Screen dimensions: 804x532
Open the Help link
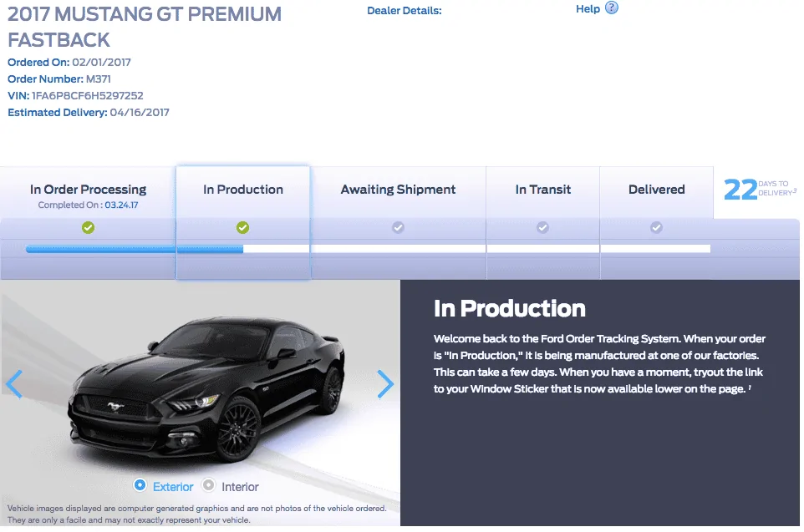588,8
